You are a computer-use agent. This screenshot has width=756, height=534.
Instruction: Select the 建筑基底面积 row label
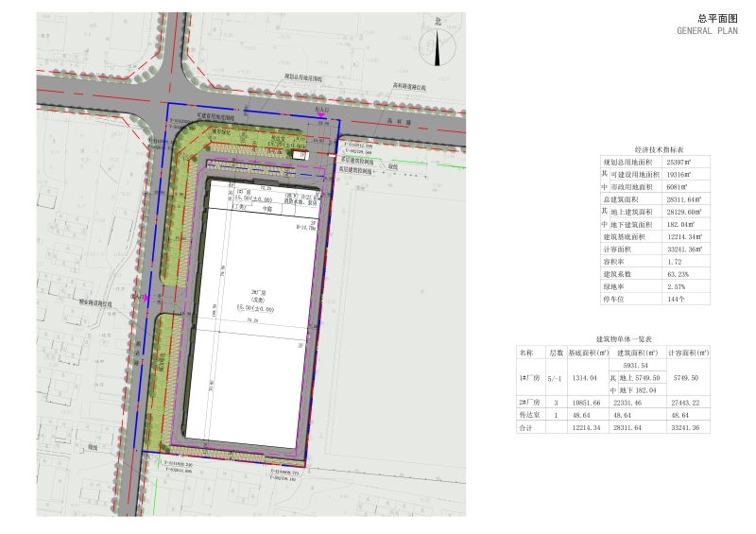click(x=624, y=237)
